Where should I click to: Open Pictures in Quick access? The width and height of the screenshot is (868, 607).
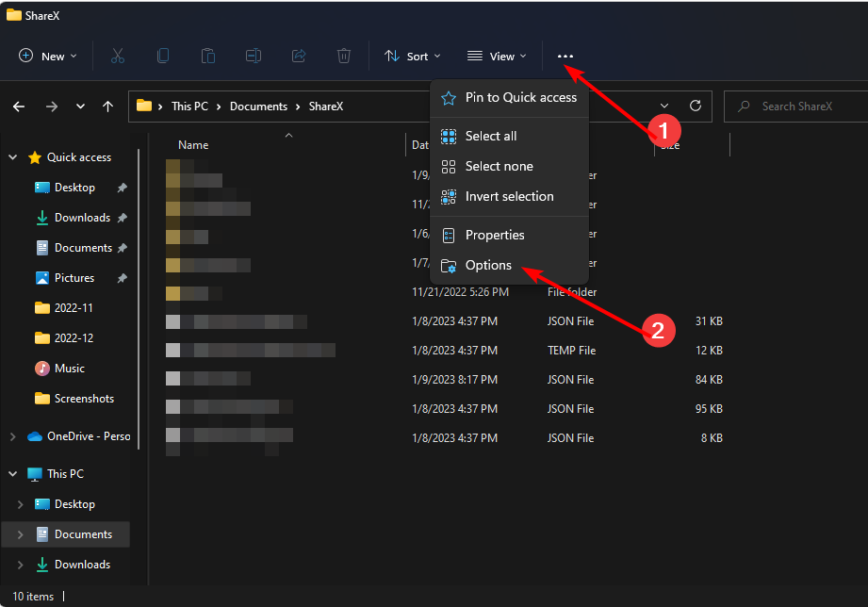tap(74, 278)
